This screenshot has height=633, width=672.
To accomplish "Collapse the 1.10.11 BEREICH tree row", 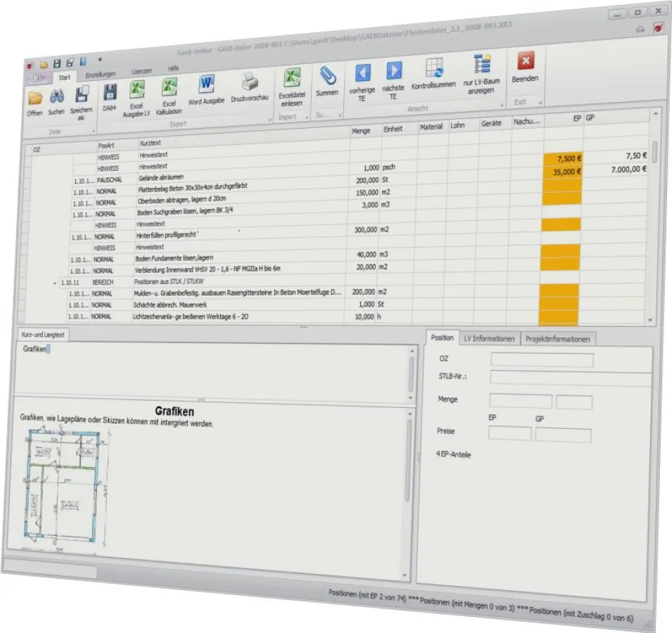I will [55, 282].
